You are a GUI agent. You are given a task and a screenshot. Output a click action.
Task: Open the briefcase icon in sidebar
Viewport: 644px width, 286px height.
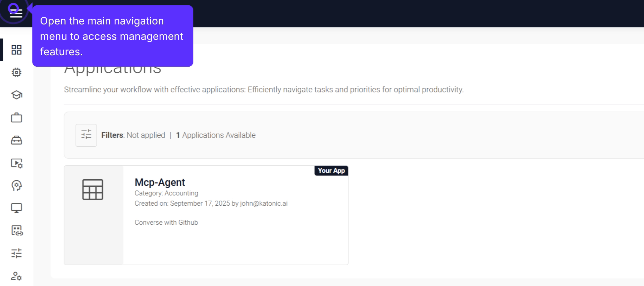coord(16,118)
